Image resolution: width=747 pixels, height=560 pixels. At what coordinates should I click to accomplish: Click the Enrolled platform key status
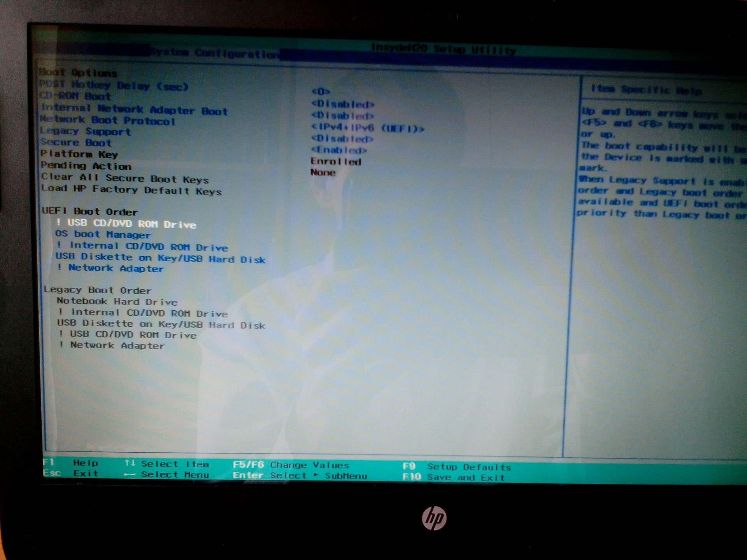[336, 161]
